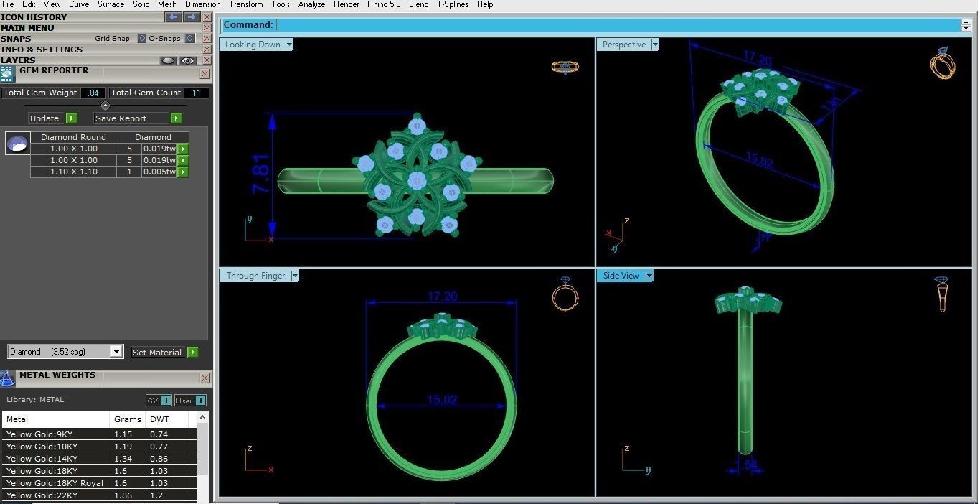Expand the LAYERS panel header

[x=18, y=60]
